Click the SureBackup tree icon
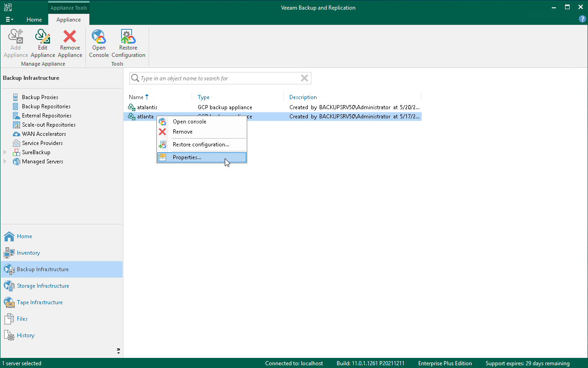 tap(17, 152)
